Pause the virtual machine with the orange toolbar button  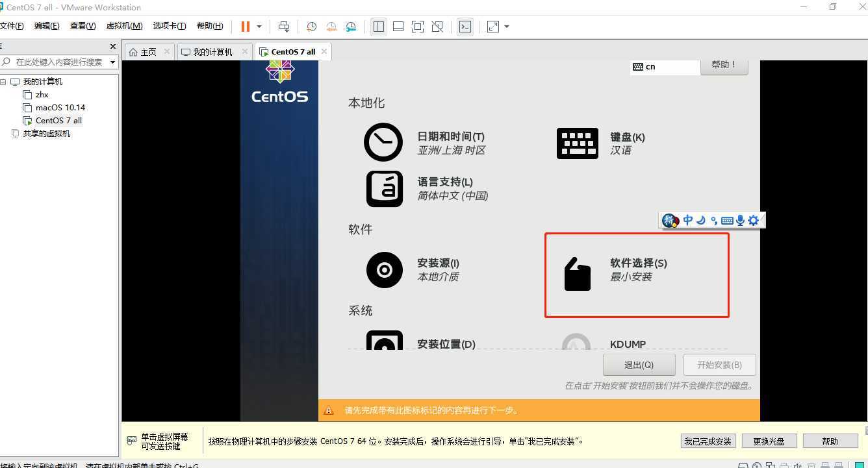pyautogui.click(x=246, y=27)
